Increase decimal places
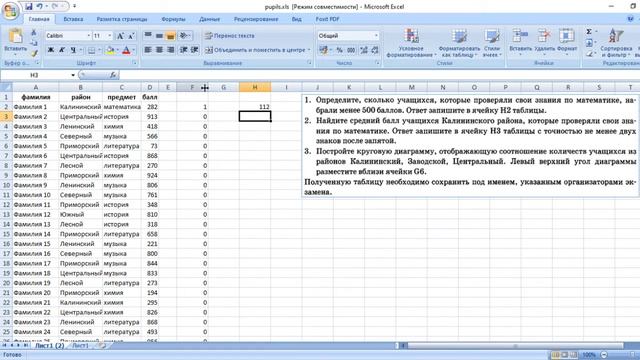640x360 pixels. [363, 50]
